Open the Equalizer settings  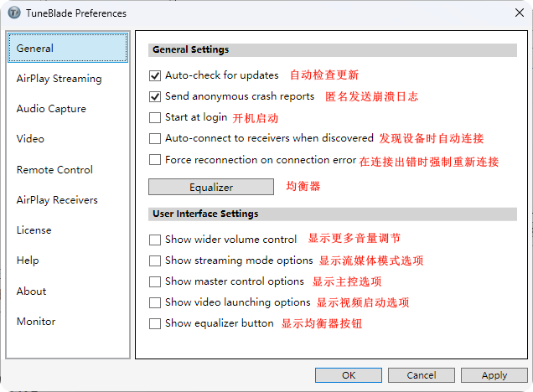[211, 187]
